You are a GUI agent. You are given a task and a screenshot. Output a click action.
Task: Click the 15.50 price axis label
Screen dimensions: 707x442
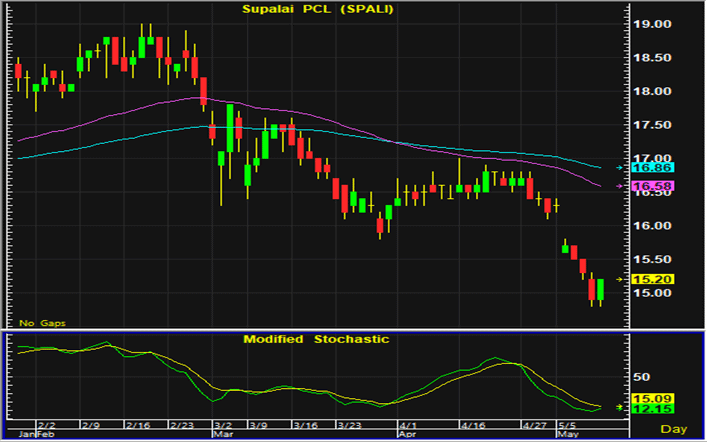[x=652, y=259]
